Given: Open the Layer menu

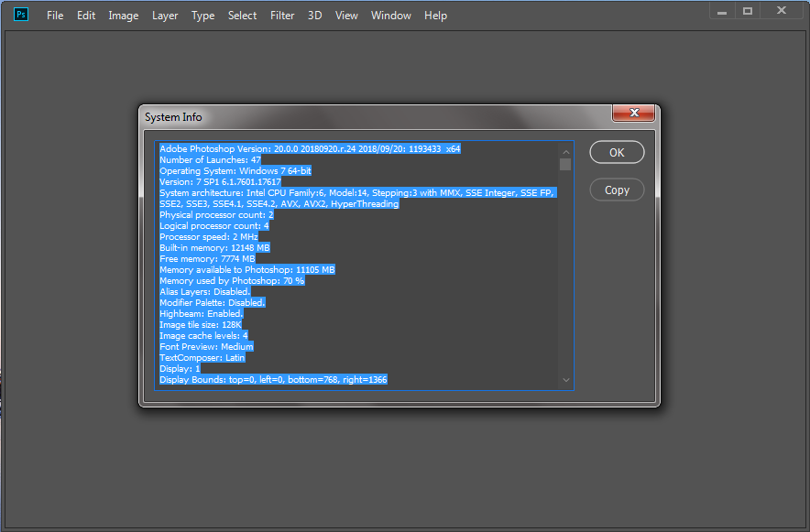Looking at the screenshot, I should 165,16.
